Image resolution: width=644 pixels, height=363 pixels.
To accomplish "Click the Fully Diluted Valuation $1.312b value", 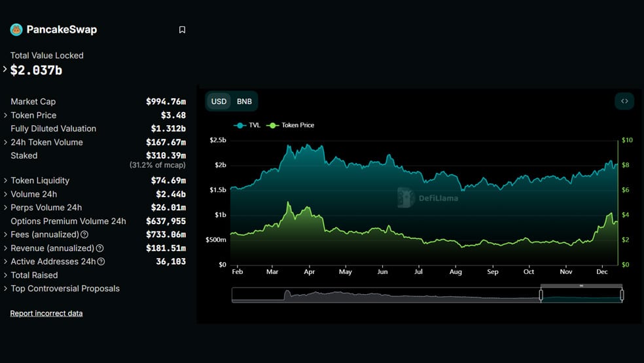I will [x=168, y=128].
